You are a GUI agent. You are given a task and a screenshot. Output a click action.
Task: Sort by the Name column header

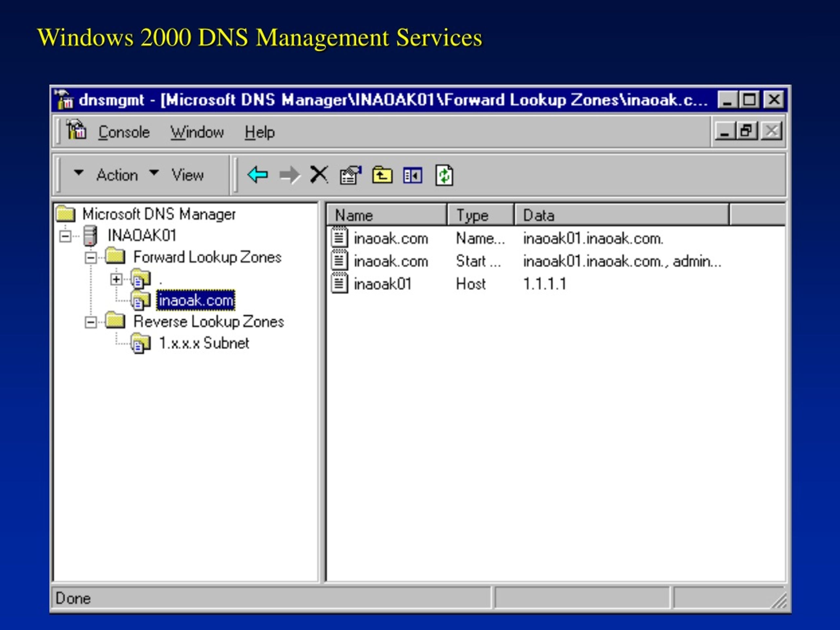coord(386,215)
